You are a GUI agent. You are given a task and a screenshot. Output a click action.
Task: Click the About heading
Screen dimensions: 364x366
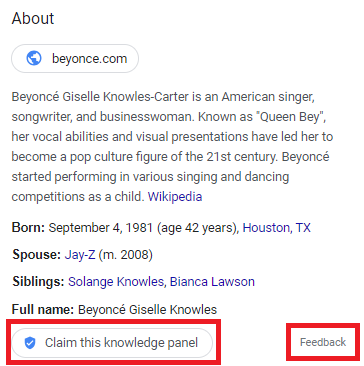(x=33, y=18)
